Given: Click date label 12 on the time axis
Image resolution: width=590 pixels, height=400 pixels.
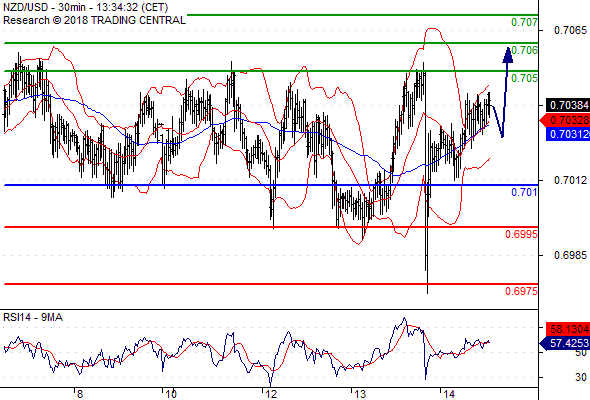Looking at the screenshot, I should tap(271, 394).
